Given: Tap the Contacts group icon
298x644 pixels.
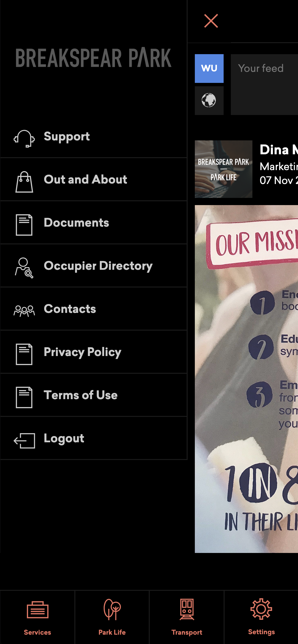Looking at the screenshot, I should point(24,311).
